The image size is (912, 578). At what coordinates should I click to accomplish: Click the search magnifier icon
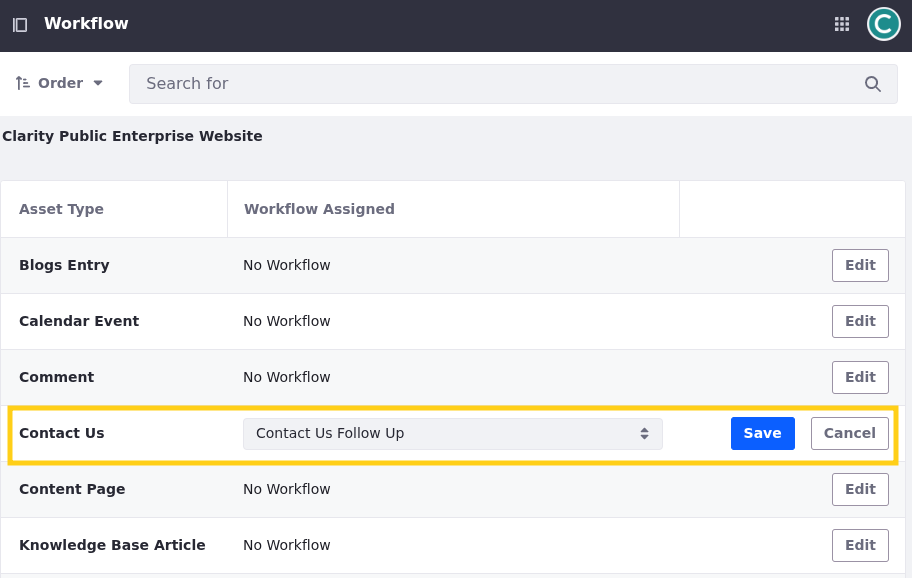pos(872,84)
